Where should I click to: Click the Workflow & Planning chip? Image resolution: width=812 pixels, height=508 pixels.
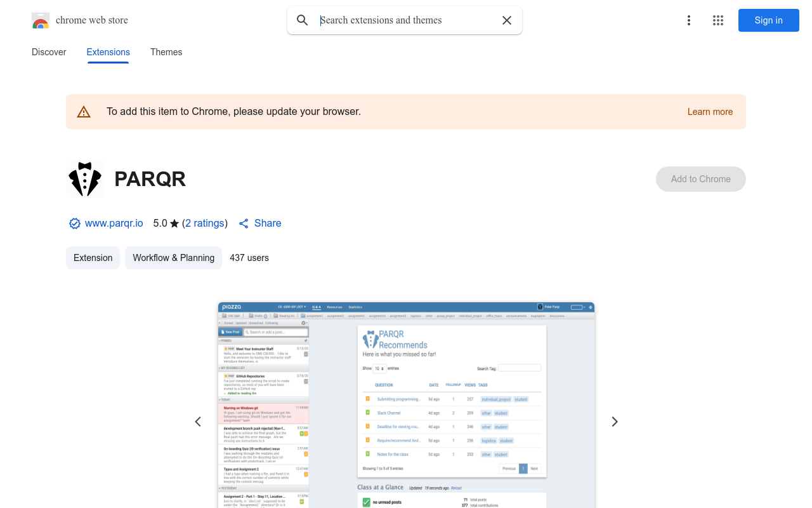[174, 258]
